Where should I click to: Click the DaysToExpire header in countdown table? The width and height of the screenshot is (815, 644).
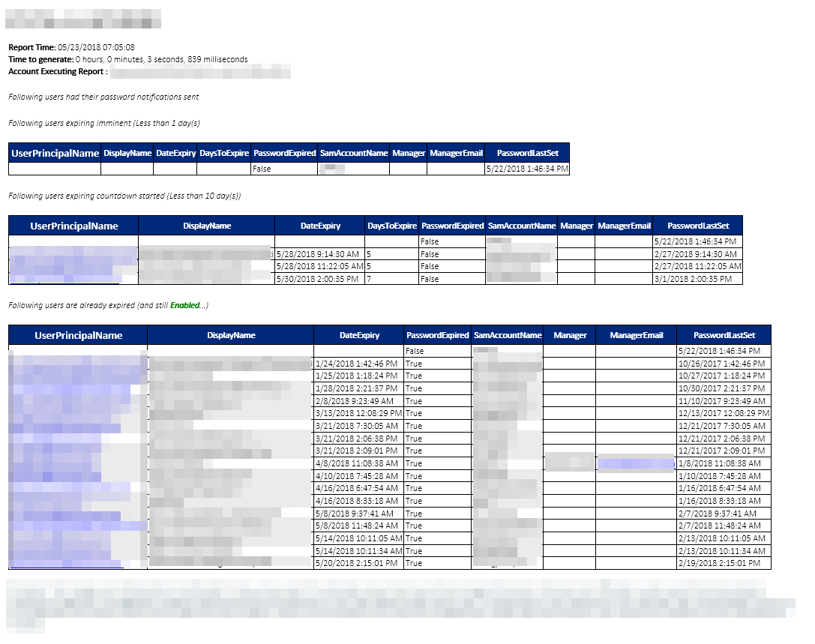391,225
